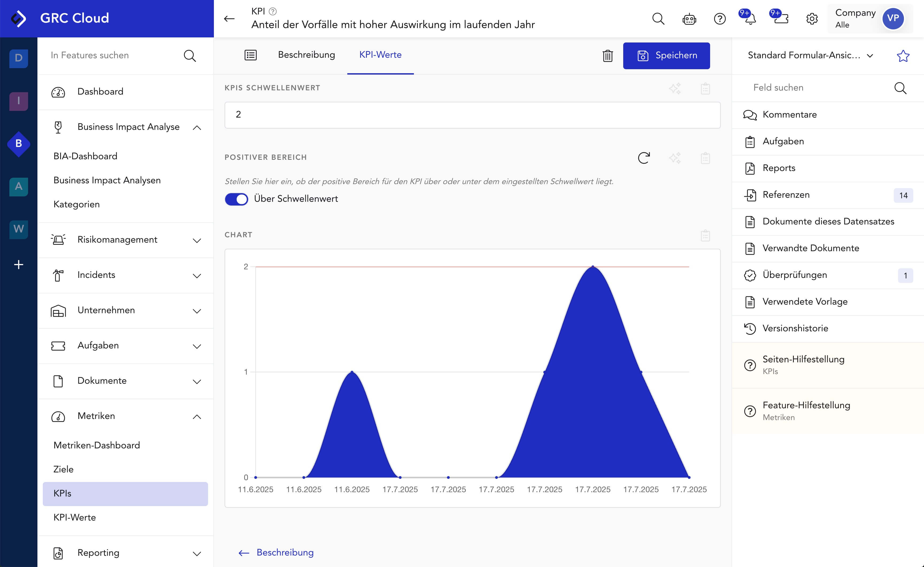Expand the Risikomanagement menu

coord(197,240)
